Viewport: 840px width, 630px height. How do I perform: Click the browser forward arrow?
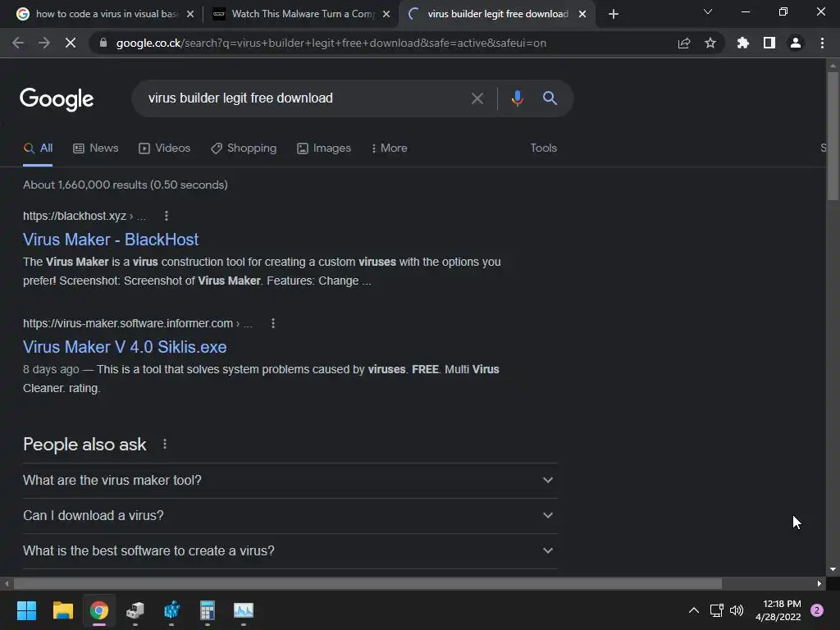click(44, 43)
